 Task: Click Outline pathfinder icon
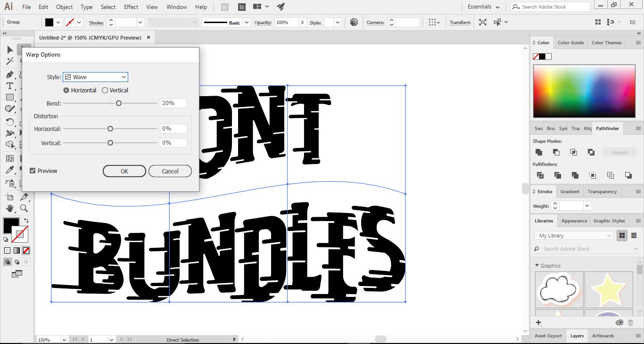(x=611, y=175)
